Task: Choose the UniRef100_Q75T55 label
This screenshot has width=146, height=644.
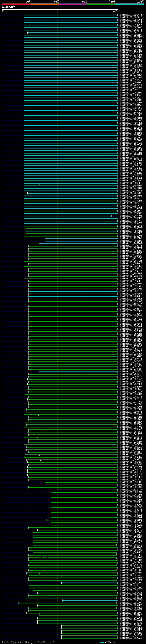Action: tap(131, 75)
